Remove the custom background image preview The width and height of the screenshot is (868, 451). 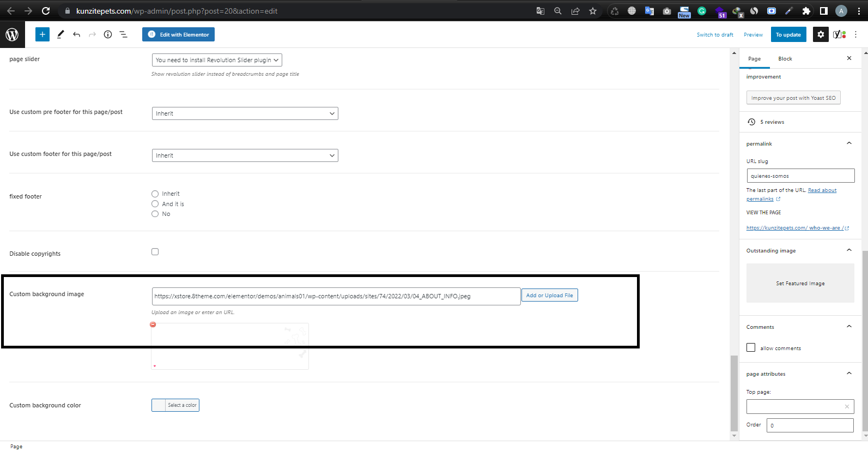coord(153,324)
